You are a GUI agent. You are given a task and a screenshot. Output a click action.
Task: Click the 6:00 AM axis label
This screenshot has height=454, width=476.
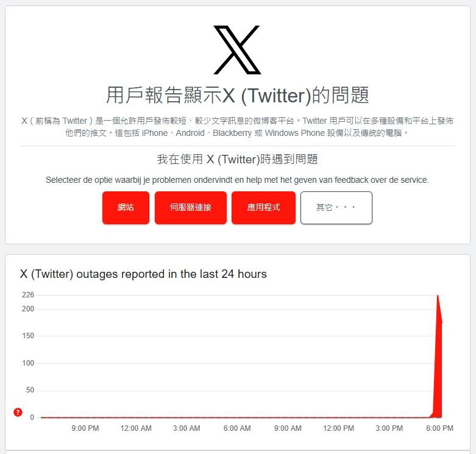(237, 428)
